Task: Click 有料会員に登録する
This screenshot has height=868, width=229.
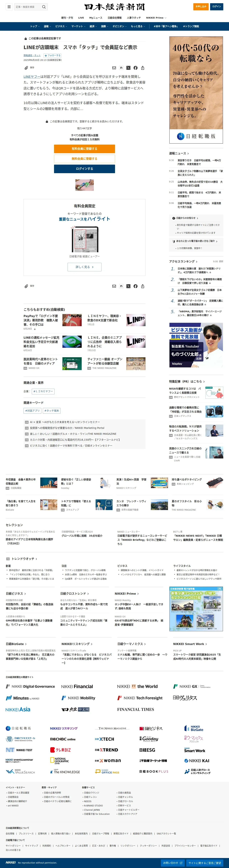Action: click(85, 149)
